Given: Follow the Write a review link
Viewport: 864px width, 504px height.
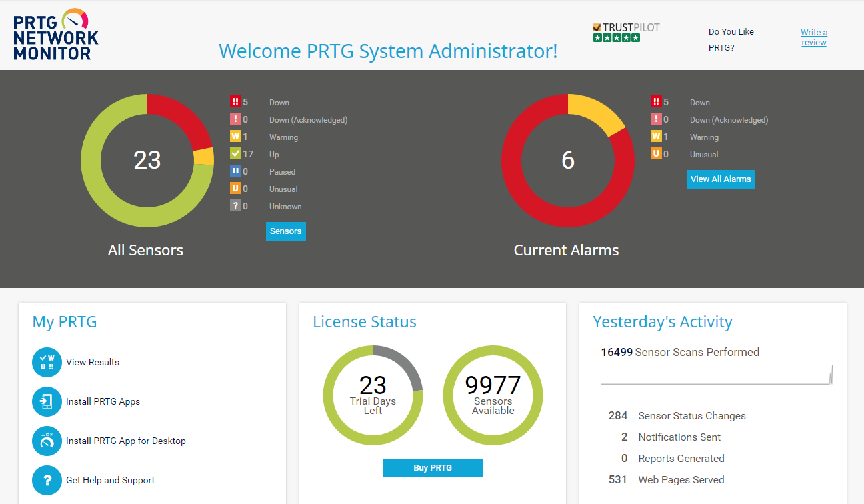Looking at the screenshot, I should pyautogui.click(x=814, y=37).
